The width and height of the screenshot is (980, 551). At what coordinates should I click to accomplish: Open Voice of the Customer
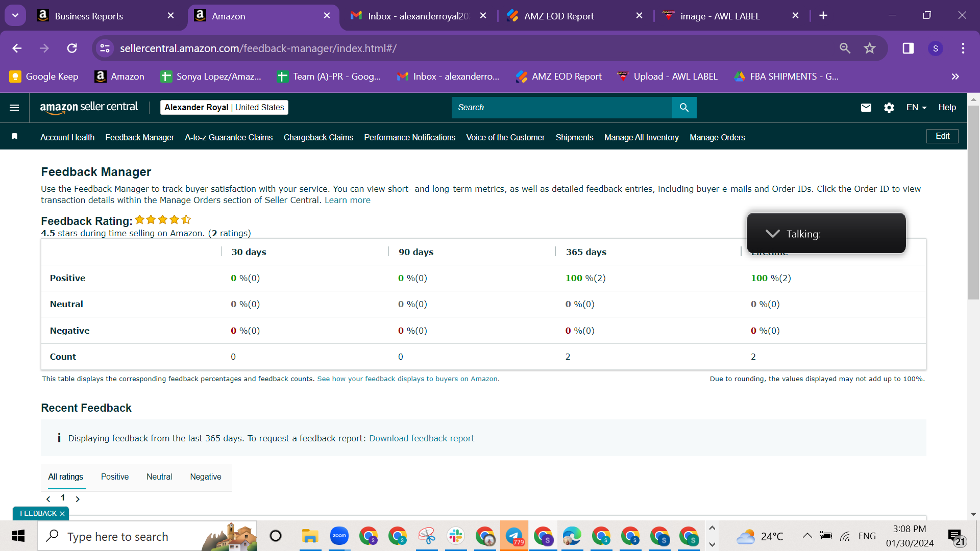(x=505, y=138)
